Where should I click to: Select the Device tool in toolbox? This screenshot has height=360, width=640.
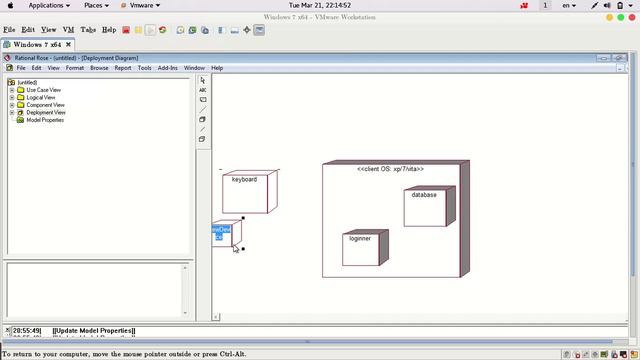point(203,139)
